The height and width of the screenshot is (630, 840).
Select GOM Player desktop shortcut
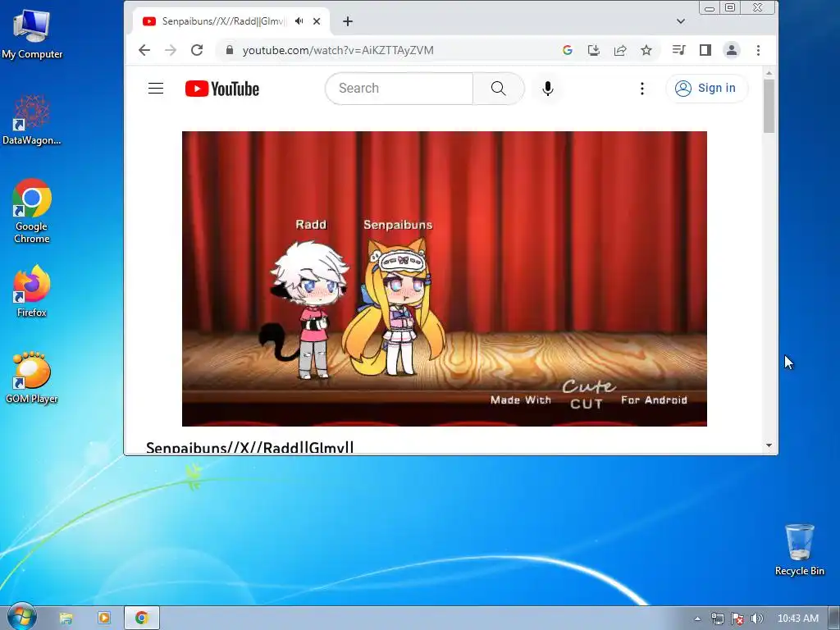coord(32,377)
